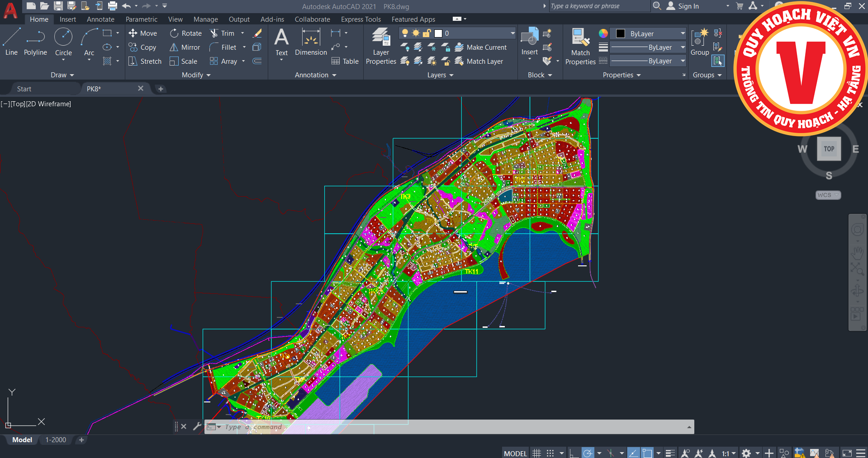Switch to the 1-2000 layout tab
This screenshot has width=868, height=458.
(56, 440)
